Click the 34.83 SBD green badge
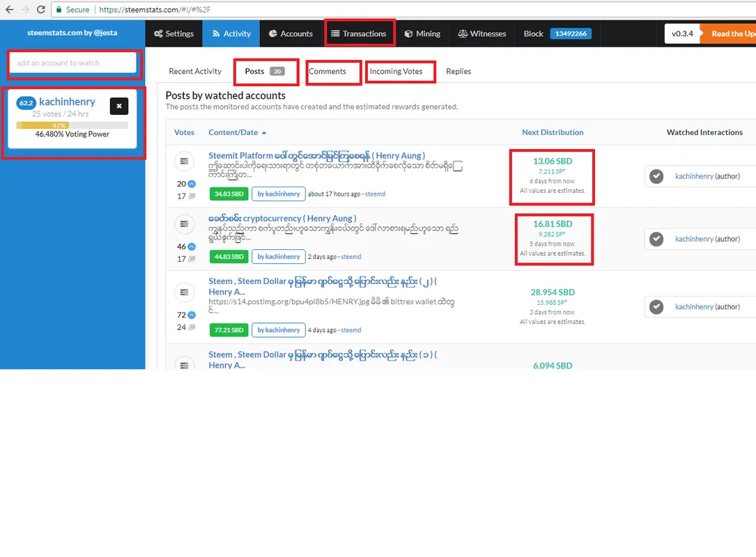This screenshot has height=557, width=756. pyautogui.click(x=229, y=194)
